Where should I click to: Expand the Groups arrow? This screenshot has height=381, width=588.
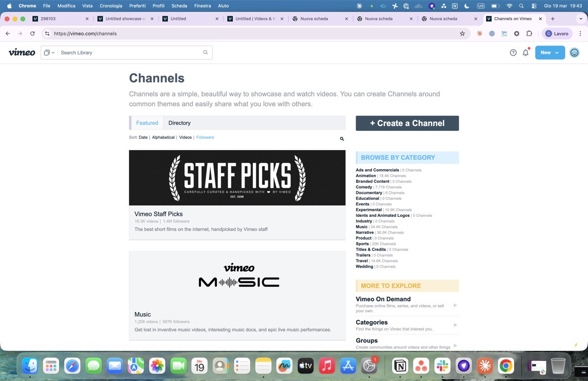[x=455, y=345]
